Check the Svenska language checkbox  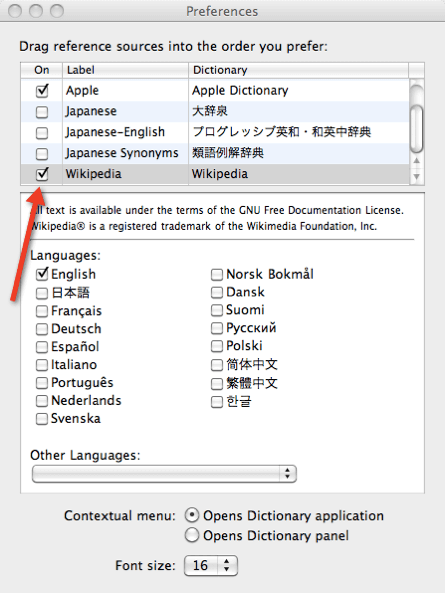click(42, 419)
